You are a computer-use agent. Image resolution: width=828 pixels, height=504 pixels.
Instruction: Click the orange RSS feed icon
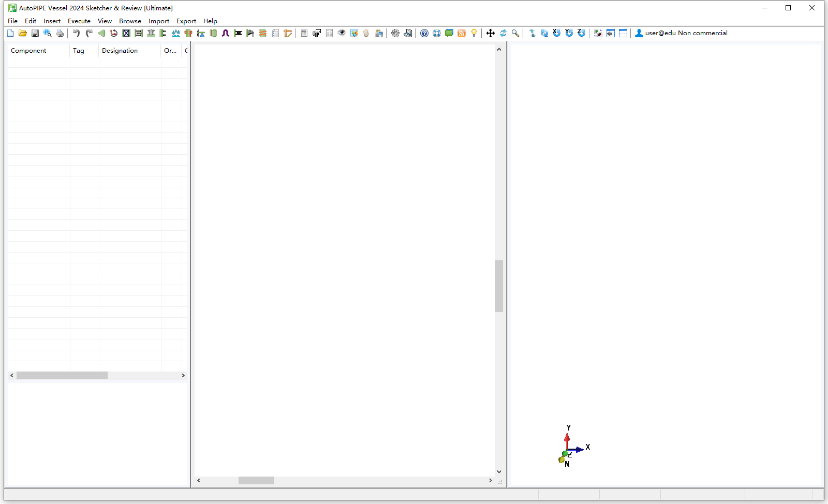pos(462,33)
